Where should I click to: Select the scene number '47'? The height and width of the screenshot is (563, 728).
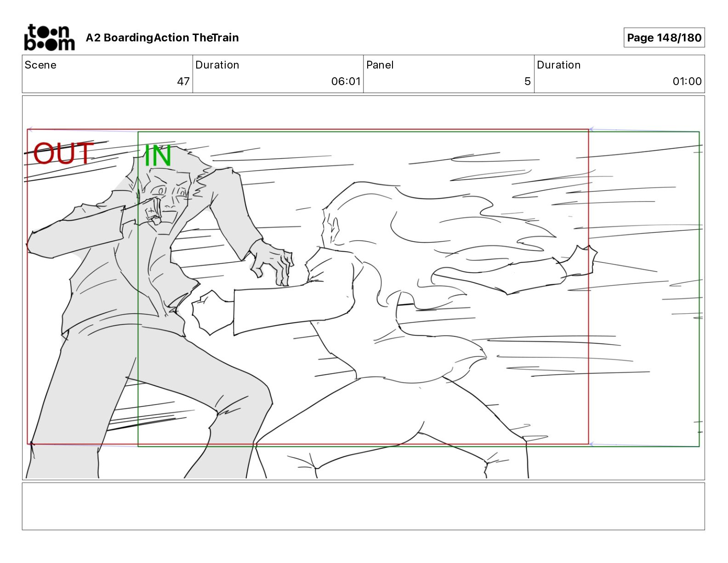click(183, 81)
